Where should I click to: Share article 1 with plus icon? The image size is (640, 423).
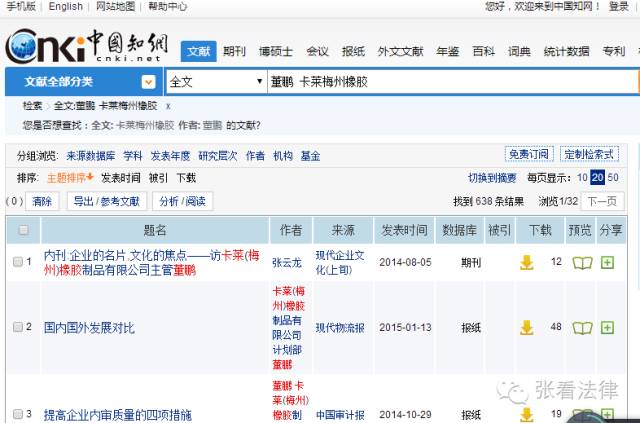click(x=607, y=263)
